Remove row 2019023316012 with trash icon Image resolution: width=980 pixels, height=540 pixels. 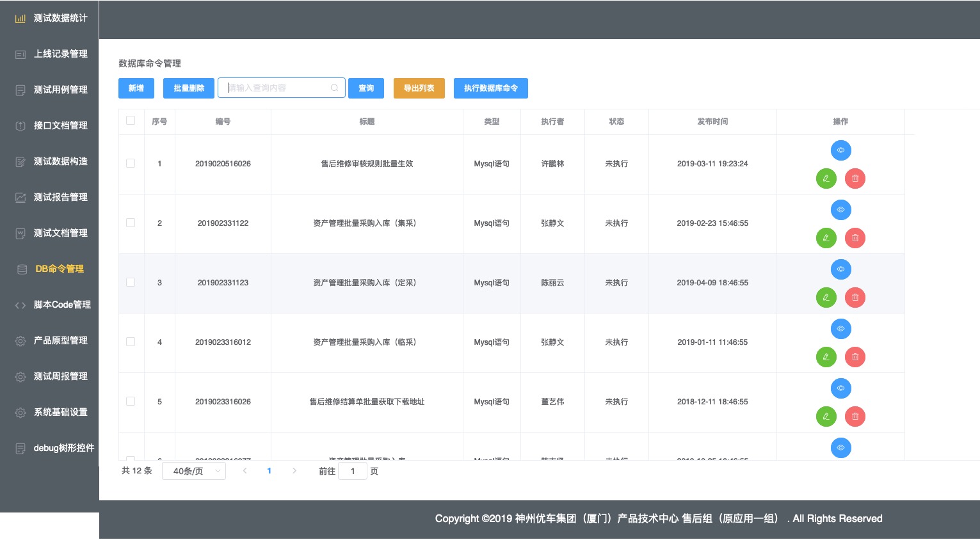tap(855, 357)
